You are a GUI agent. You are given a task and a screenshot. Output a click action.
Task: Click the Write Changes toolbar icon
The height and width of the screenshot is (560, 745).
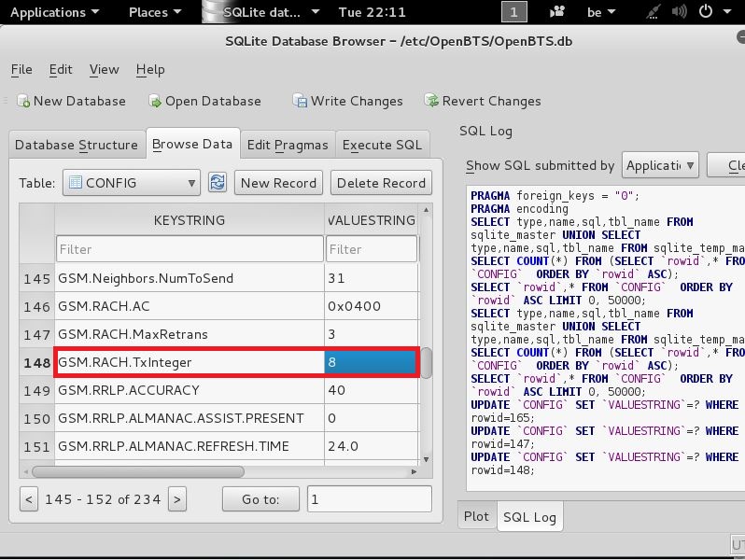pos(300,102)
